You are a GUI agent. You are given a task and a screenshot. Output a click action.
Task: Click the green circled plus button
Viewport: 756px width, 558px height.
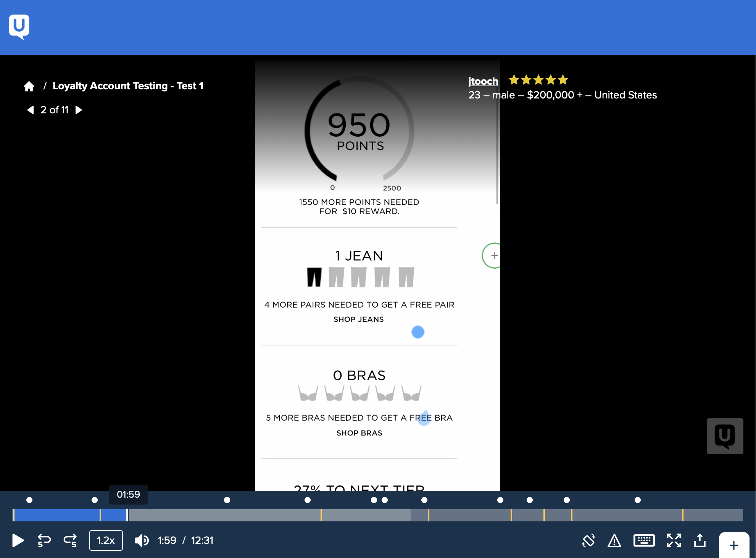(x=494, y=255)
